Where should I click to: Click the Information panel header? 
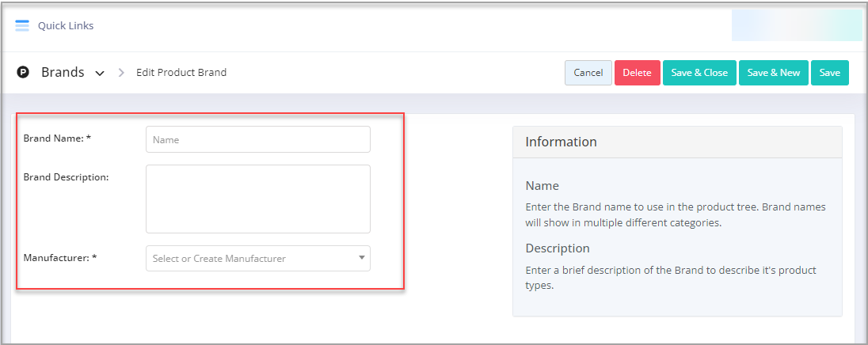click(678, 142)
